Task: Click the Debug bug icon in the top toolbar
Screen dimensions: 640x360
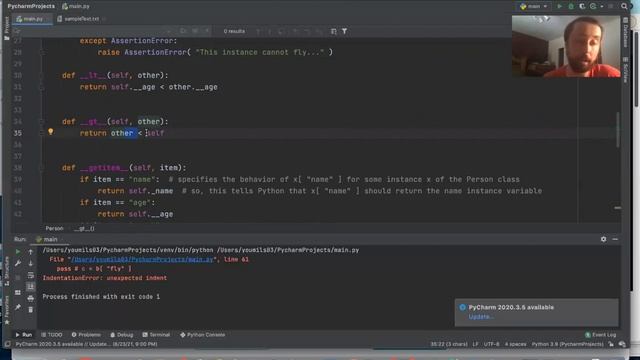Action: pos(571,6)
